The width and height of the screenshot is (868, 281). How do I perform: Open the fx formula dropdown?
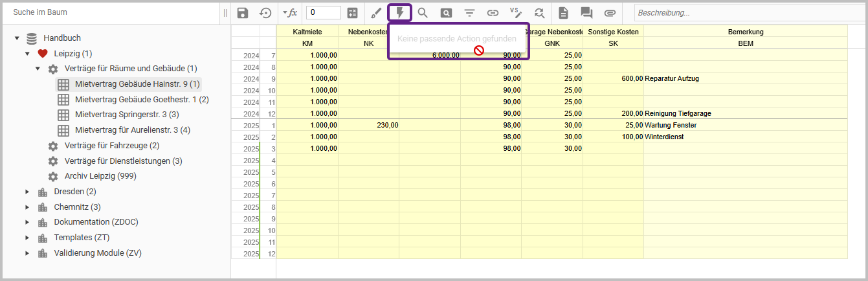(x=289, y=13)
